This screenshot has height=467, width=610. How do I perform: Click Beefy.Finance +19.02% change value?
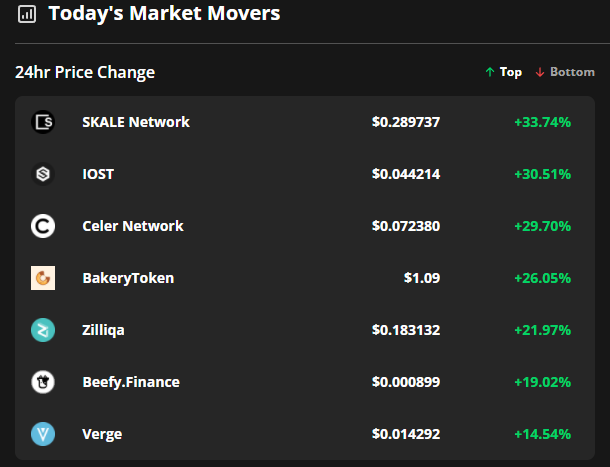tap(543, 382)
